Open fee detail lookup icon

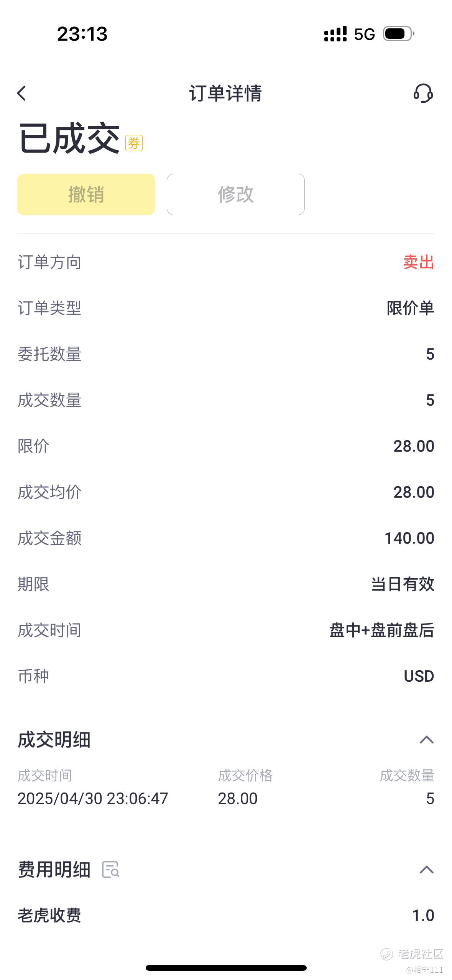[110, 869]
